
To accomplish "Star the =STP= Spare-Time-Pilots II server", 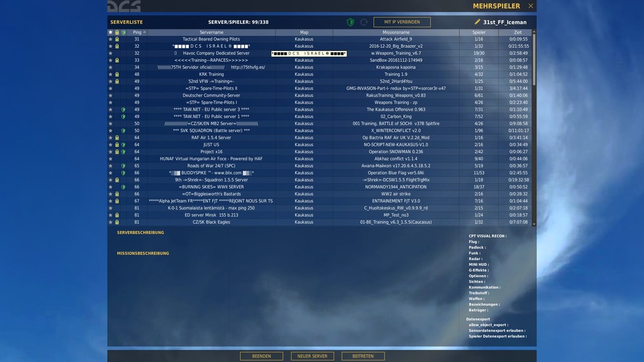I will point(110,88).
